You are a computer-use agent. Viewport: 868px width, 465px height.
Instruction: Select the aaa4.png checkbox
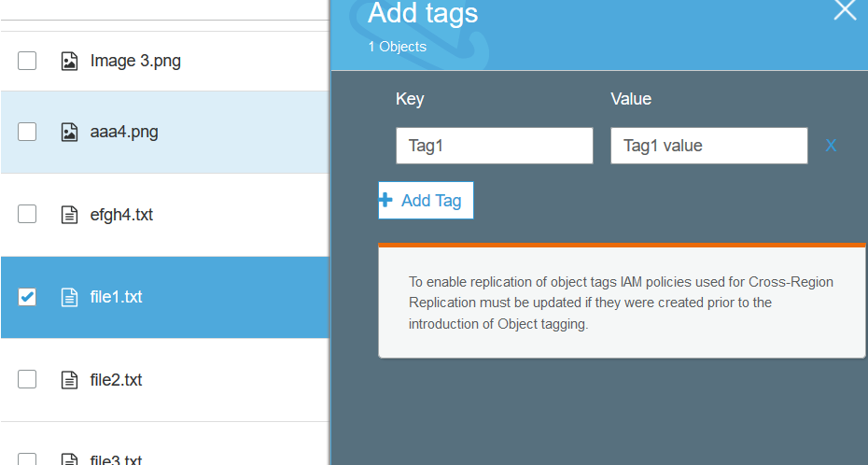click(28, 133)
